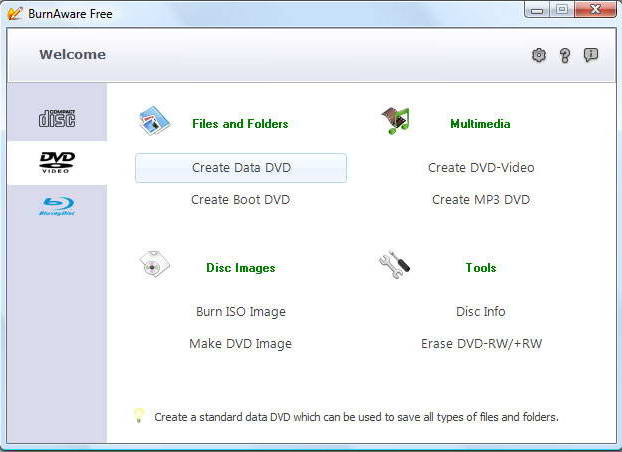Image resolution: width=622 pixels, height=452 pixels.
Task: Click the Tools wrench and screwdriver icon
Action: point(394,264)
